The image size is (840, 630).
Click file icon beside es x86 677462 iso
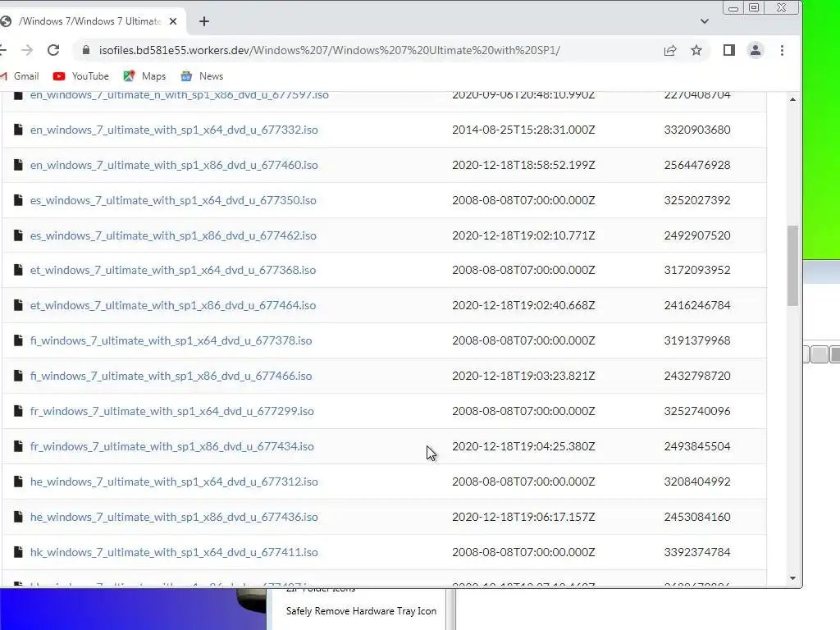pyautogui.click(x=18, y=235)
